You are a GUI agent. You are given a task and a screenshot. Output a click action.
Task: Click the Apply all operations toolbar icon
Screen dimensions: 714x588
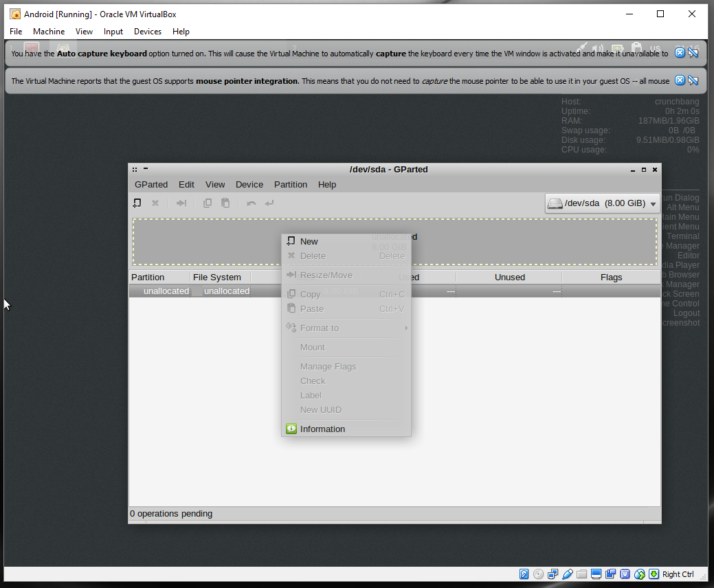(269, 203)
